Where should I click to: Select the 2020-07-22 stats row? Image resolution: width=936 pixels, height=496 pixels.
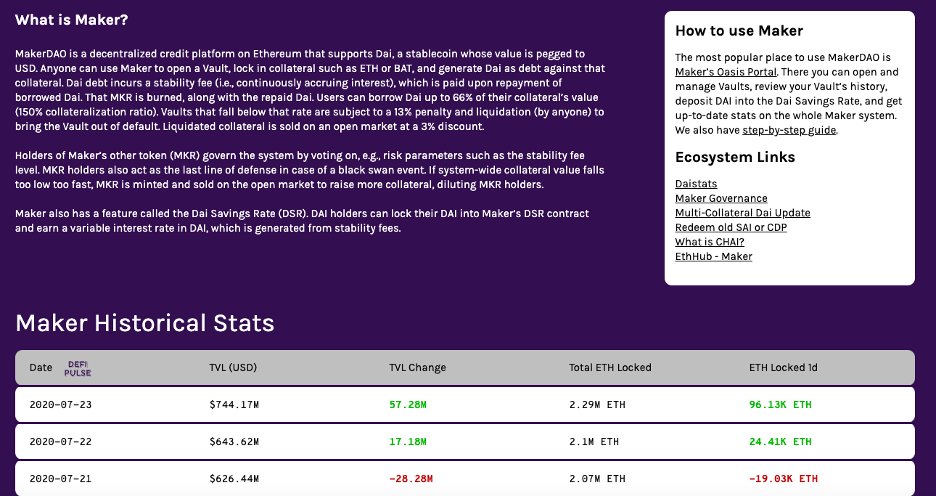pos(464,442)
